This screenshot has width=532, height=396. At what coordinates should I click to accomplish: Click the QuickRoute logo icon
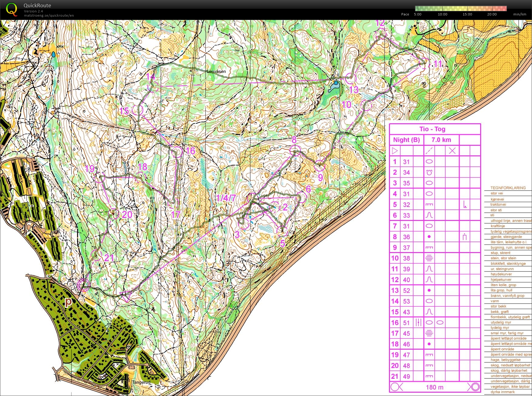(12, 9)
